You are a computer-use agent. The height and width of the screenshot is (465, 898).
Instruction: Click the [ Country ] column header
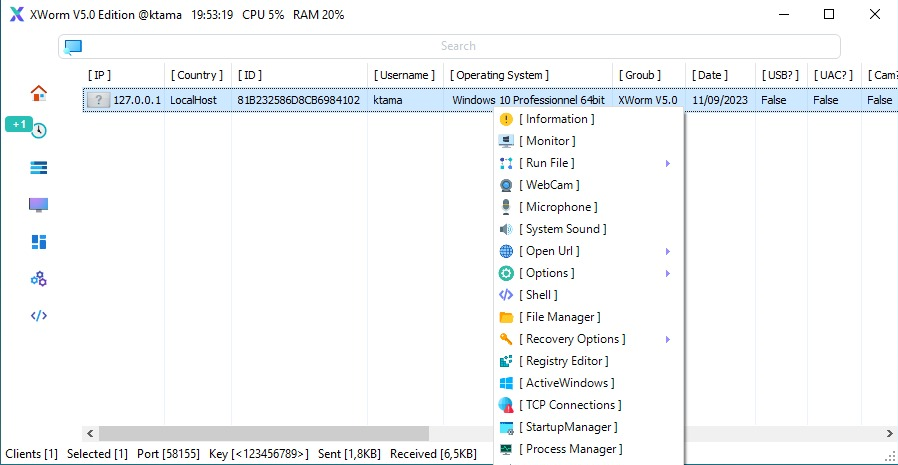point(198,75)
